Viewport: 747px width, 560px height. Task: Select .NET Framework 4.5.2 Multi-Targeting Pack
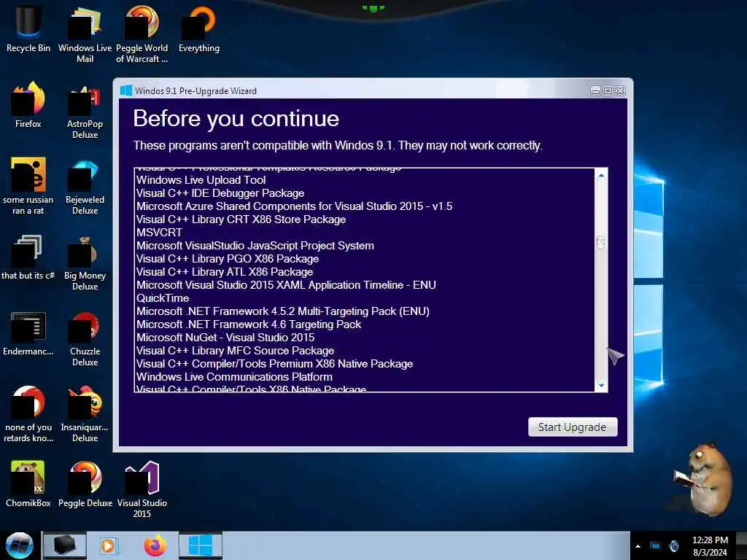283,311
